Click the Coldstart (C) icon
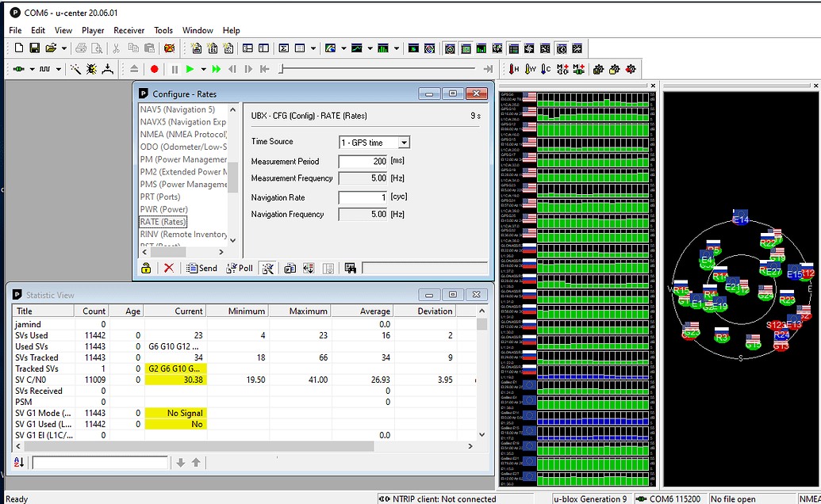Viewport: 821px width, 504px height. pyautogui.click(x=547, y=70)
